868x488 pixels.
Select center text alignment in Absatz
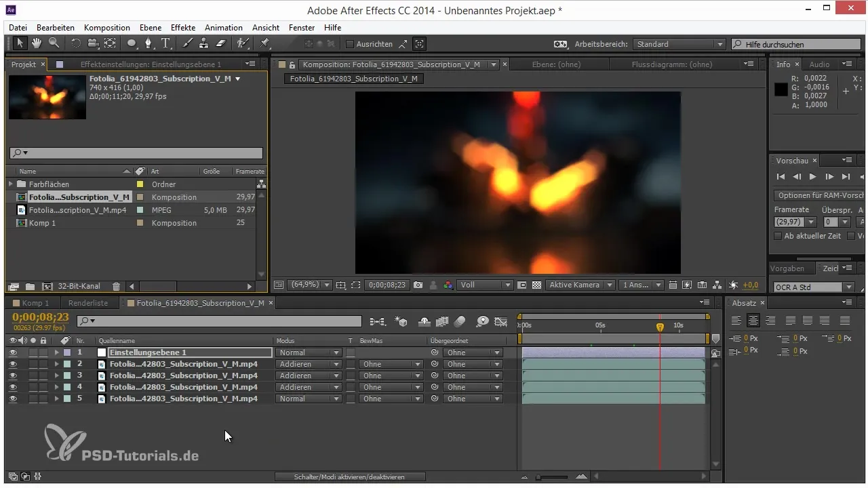point(753,320)
